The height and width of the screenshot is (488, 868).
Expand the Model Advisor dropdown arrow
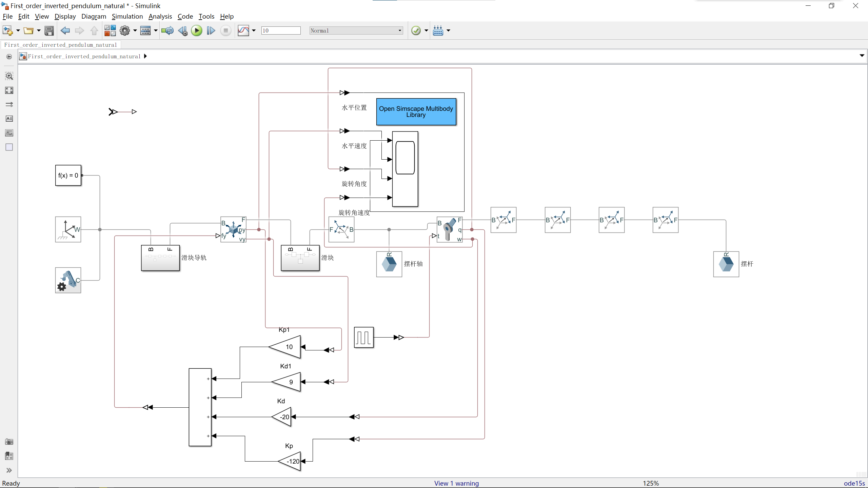[426, 30]
